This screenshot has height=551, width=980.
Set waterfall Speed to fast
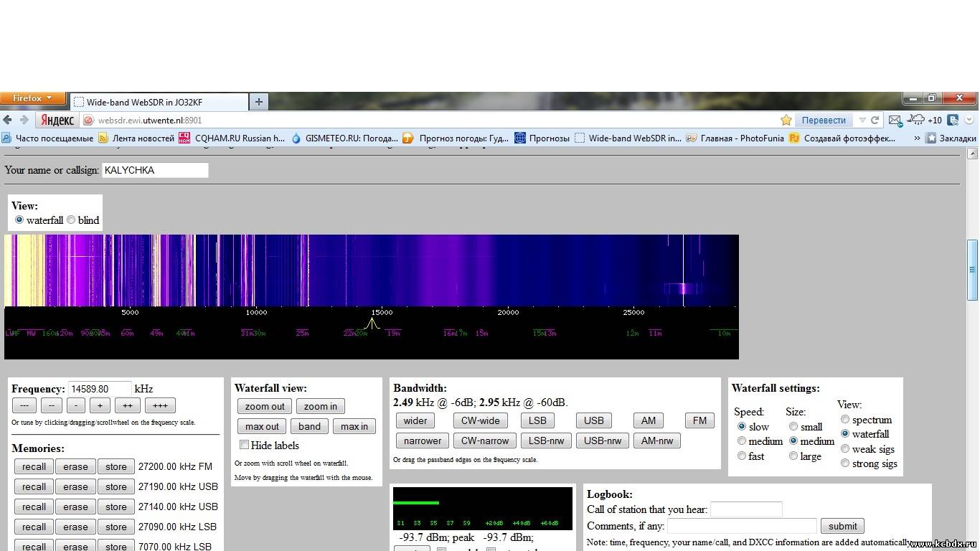pyautogui.click(x=742, y=456)
